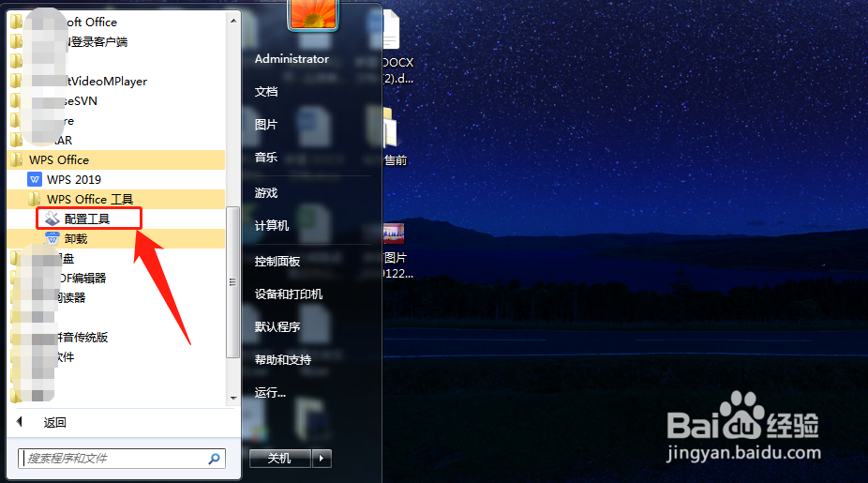Open 图片 from the right pane
This screenshot has height=483, width=868.
click(266, 125)
